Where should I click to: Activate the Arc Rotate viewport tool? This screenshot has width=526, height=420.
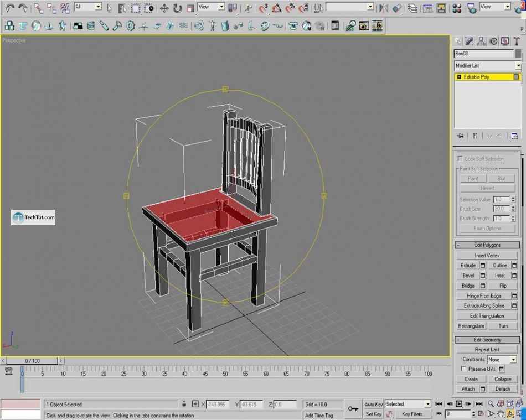(510, 414)
